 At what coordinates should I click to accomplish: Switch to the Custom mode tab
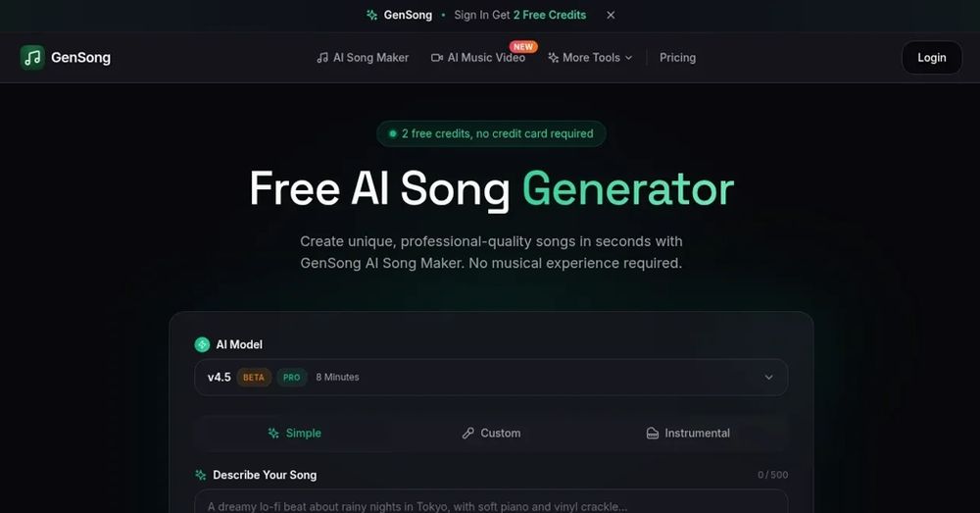[x=491, y=433]
